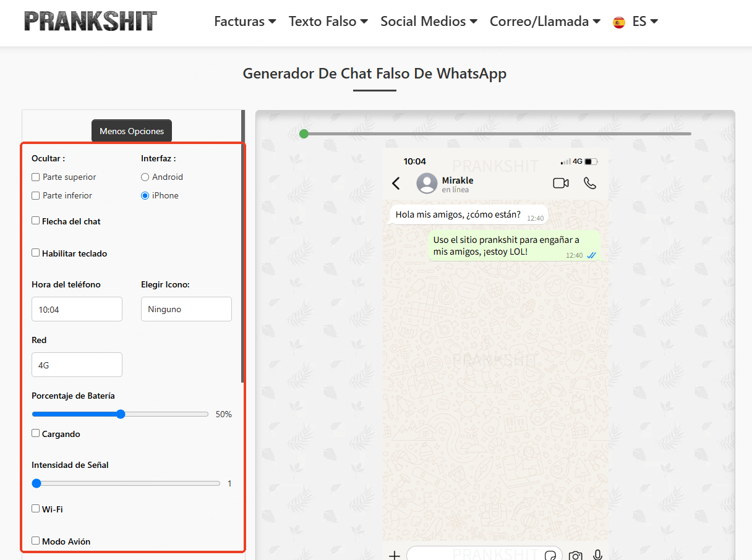The width and height of the screenshot is (752, 560).
Task: Open the Elegir Icono dropdown
Action: click(x=186, y=309)
